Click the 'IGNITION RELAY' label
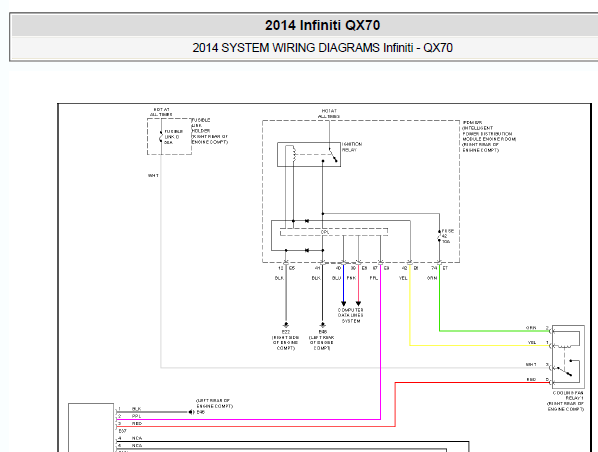The width and height of the screenshot is (598, 452). tap(352, 147)
